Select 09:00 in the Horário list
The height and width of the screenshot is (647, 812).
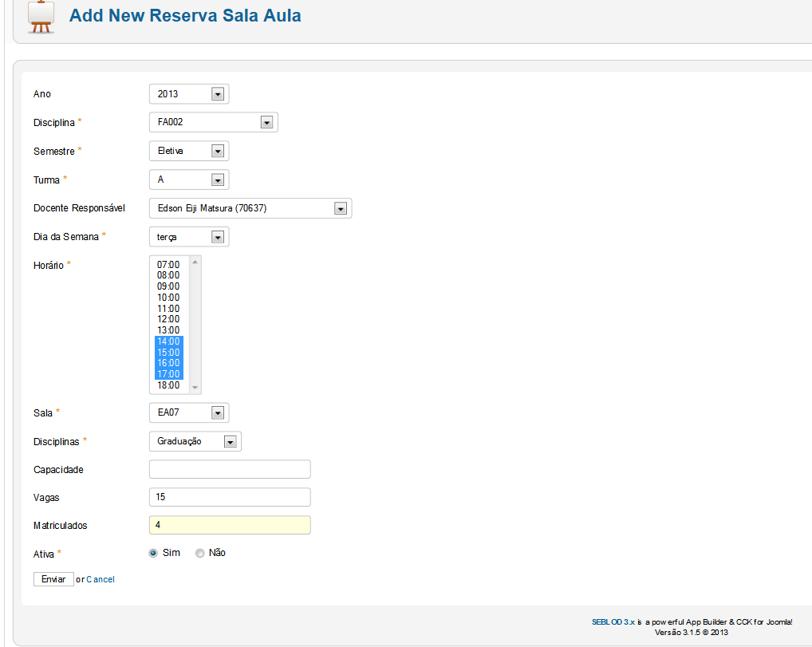pos(168,286)
